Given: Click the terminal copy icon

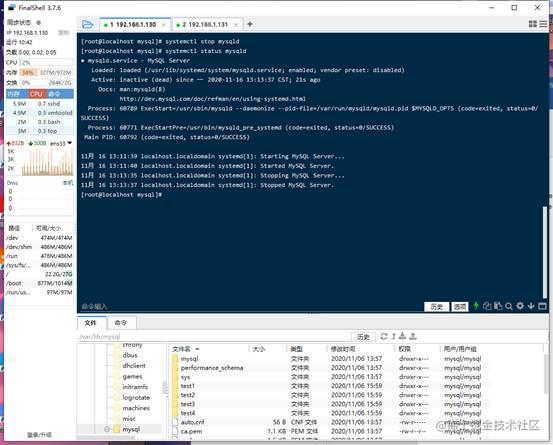Looking at the screenshot, I should pyautogui.click(x=487, y=306).
